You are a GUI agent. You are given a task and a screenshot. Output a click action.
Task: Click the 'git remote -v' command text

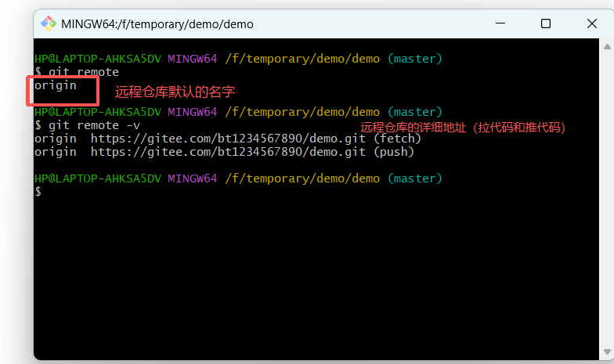point(94,125)
